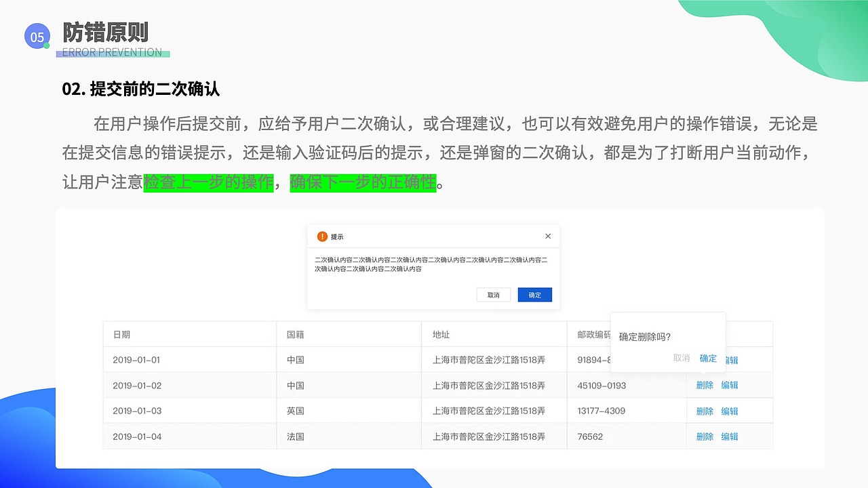Click 编辑 in the 2019-01-03 row
Screen dimensions: 868x488
pos(730,411)
